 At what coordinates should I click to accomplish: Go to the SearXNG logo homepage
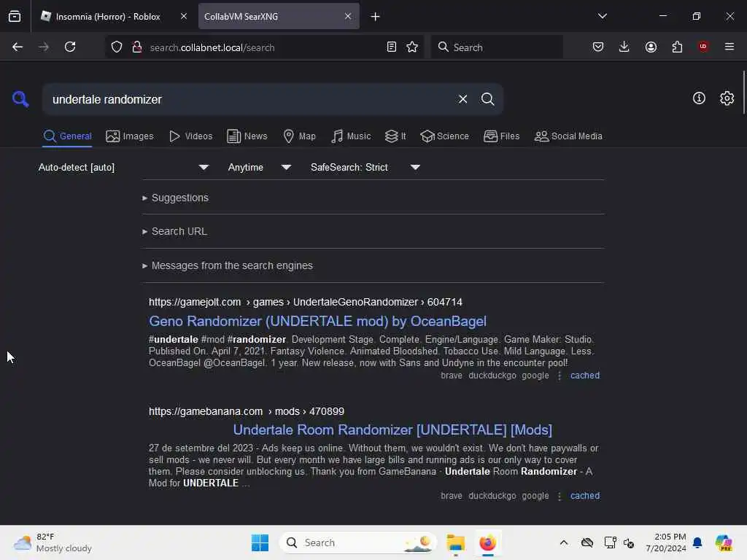[20, 99]
